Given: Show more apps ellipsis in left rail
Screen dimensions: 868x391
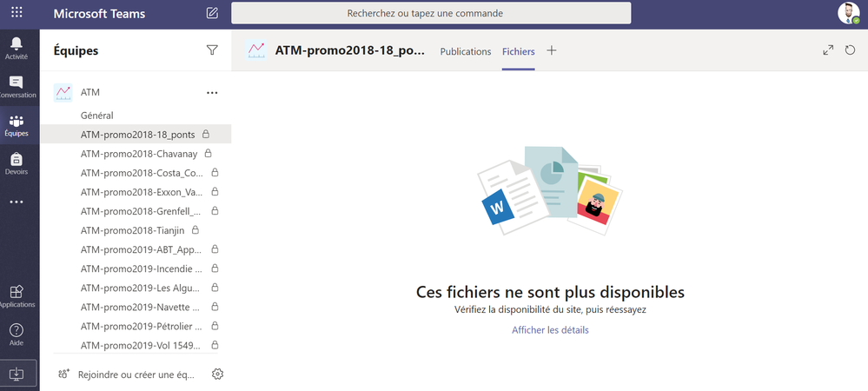Looking at the screenshot, I should (17, 202).
